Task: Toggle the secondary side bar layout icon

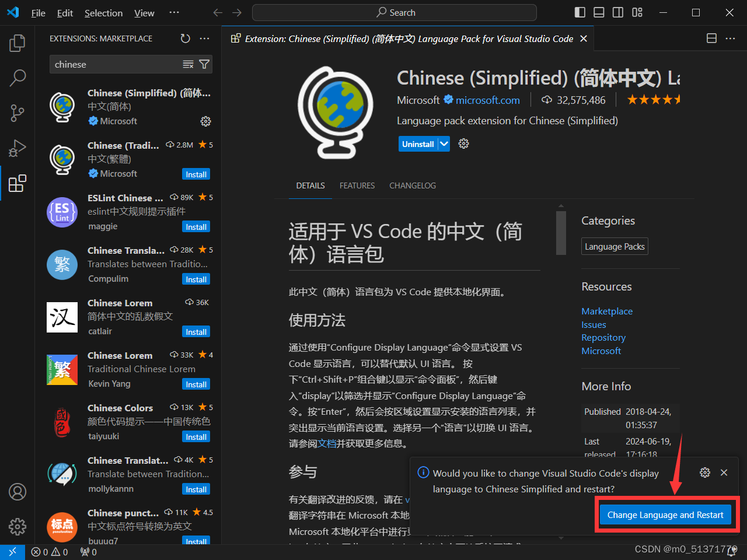Action: 618,12
